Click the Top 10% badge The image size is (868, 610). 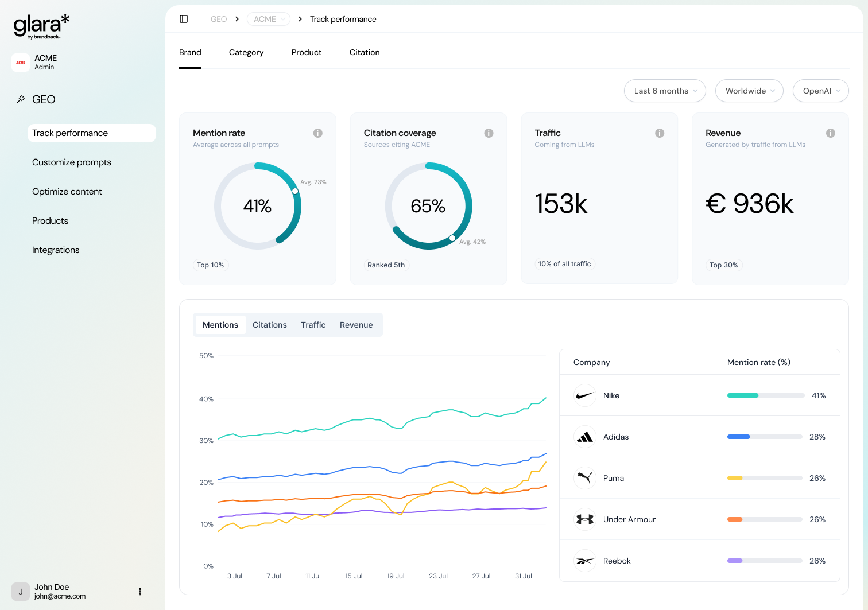coord(210,265)
